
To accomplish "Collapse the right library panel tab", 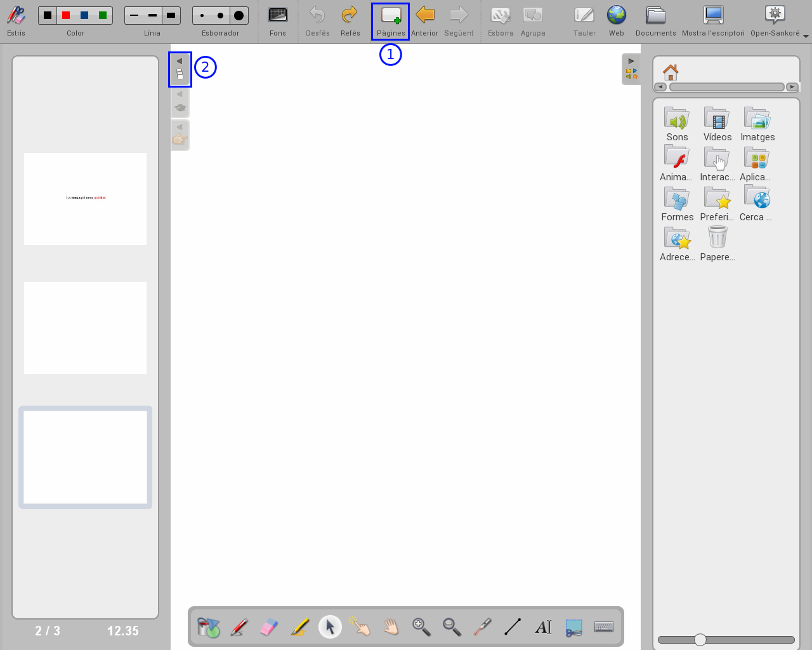I will (x=631, y=69).
